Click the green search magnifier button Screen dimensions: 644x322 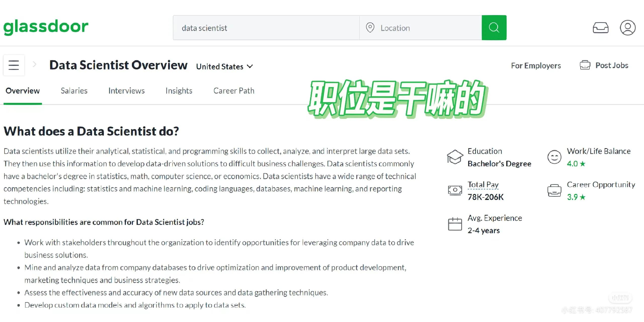tap(494, 28)
